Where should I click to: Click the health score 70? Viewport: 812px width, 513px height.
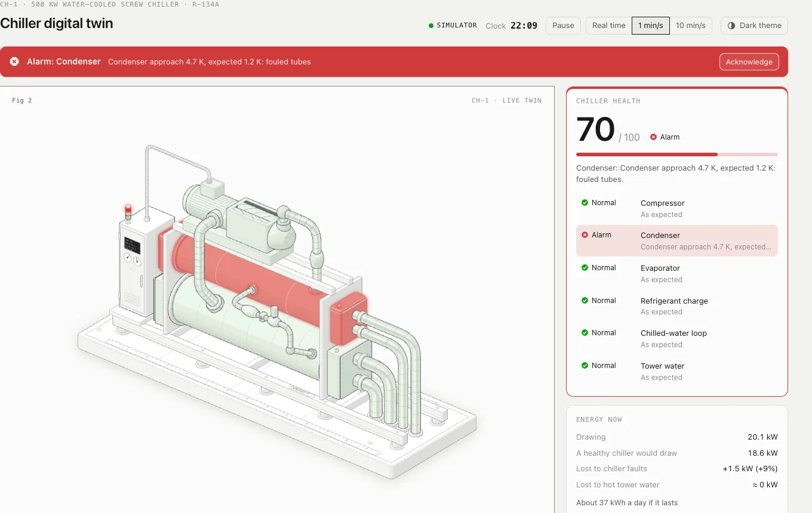[595, 129]
